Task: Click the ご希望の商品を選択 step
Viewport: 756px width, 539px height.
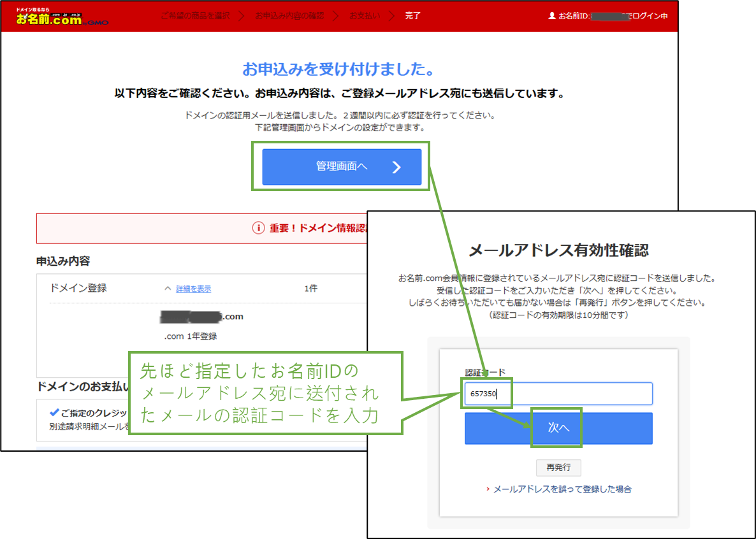Action: click(x=195, y=16)
